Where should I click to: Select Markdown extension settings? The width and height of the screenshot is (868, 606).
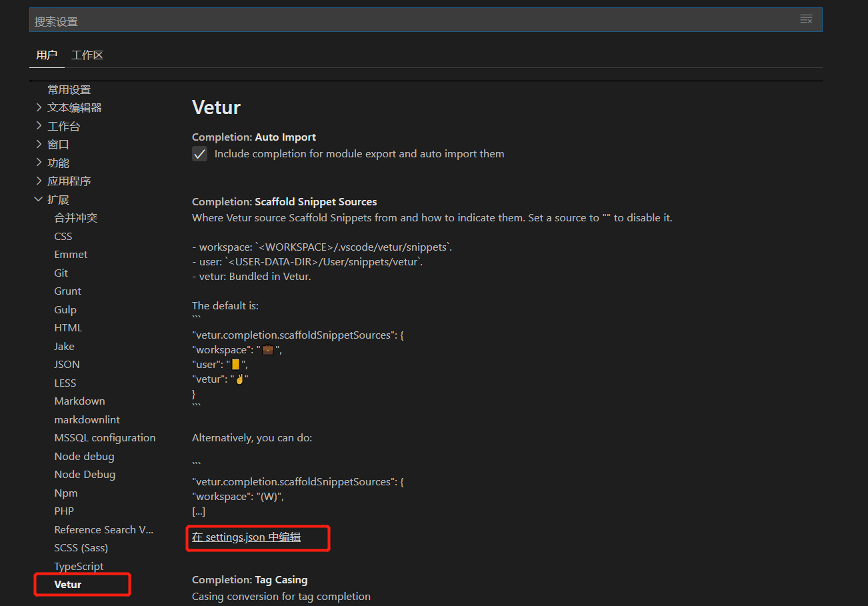[80, 401]
